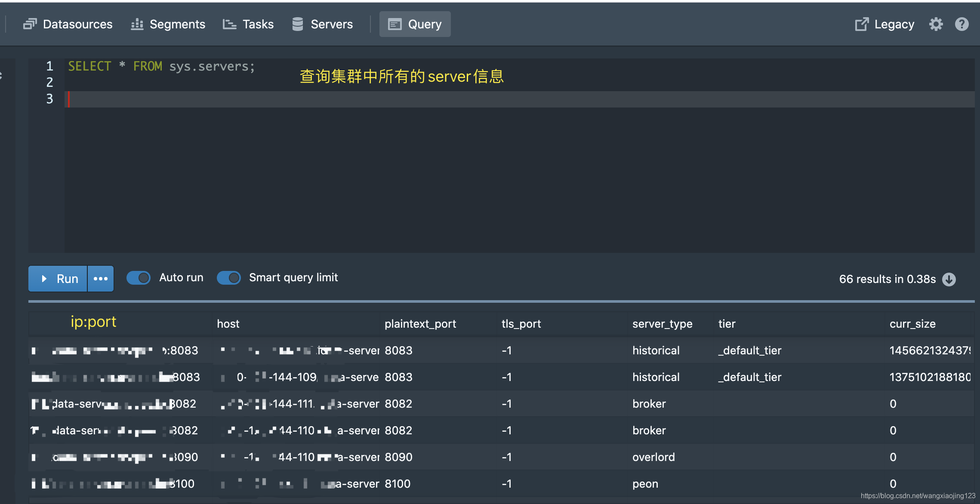Image resolution: width=980 pixels, height=504 pixels.
Task: Download results with arrow icon
Action: 949,280
